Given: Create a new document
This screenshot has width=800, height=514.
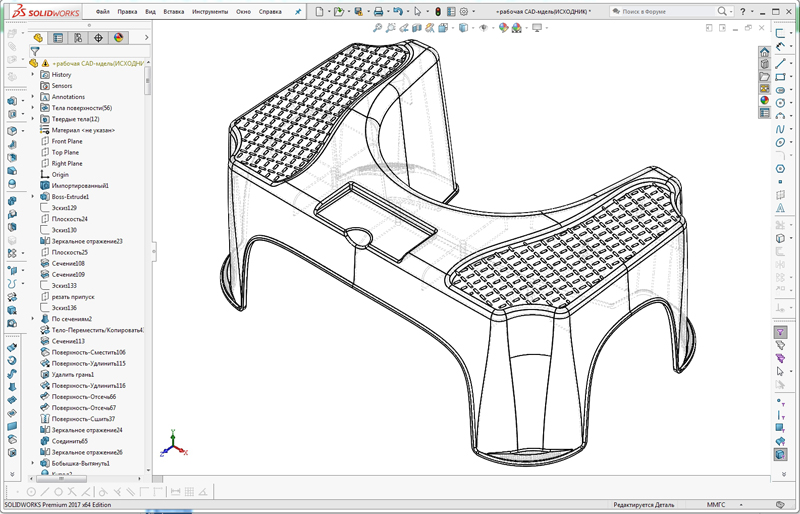Looking at the screenshot, I should pos(319,11).
